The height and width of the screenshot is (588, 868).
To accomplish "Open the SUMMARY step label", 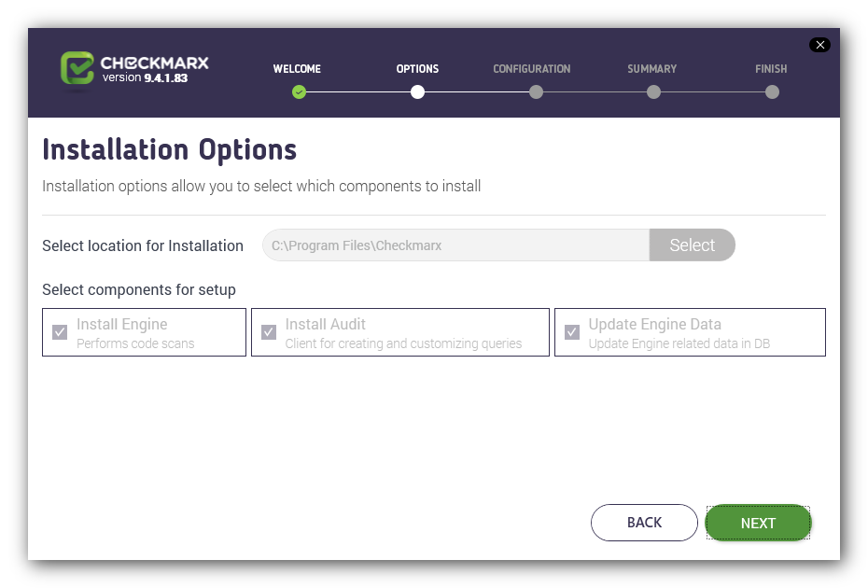I will click(652, 69).
